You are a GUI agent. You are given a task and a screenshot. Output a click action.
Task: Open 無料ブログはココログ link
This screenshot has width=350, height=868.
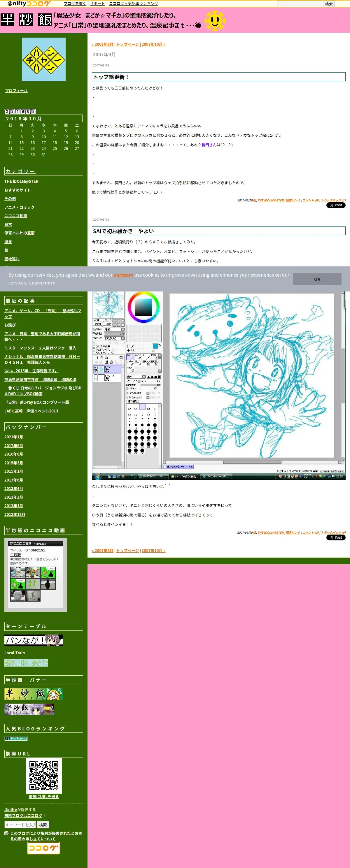(x=23, y=816)
